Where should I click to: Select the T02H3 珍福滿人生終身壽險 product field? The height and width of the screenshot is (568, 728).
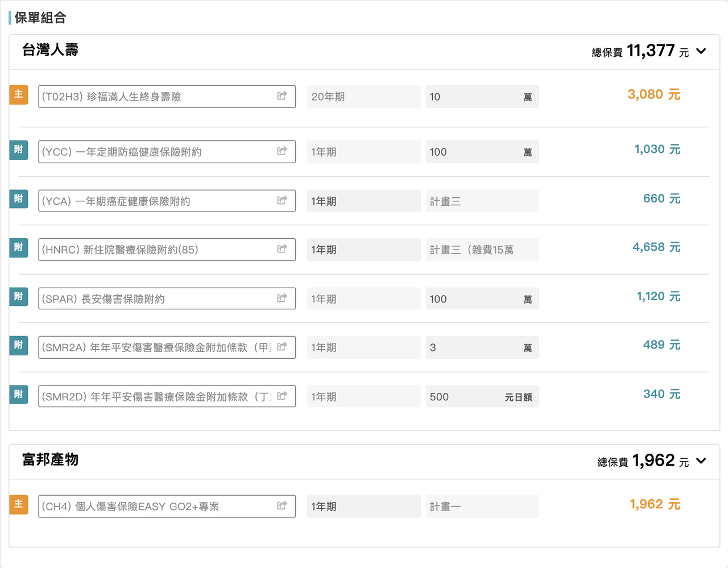coord(167,97)
